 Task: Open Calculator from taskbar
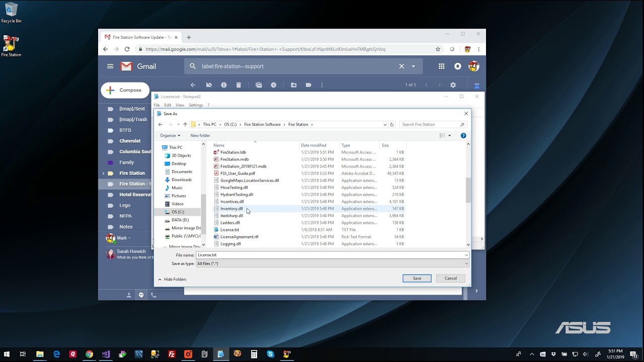[254, 354]
